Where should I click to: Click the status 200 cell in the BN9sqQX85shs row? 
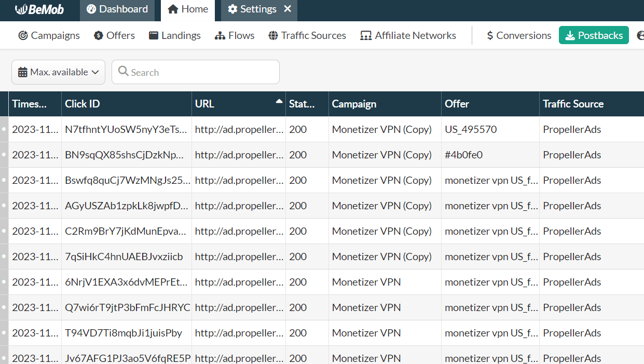pos(307,155)
